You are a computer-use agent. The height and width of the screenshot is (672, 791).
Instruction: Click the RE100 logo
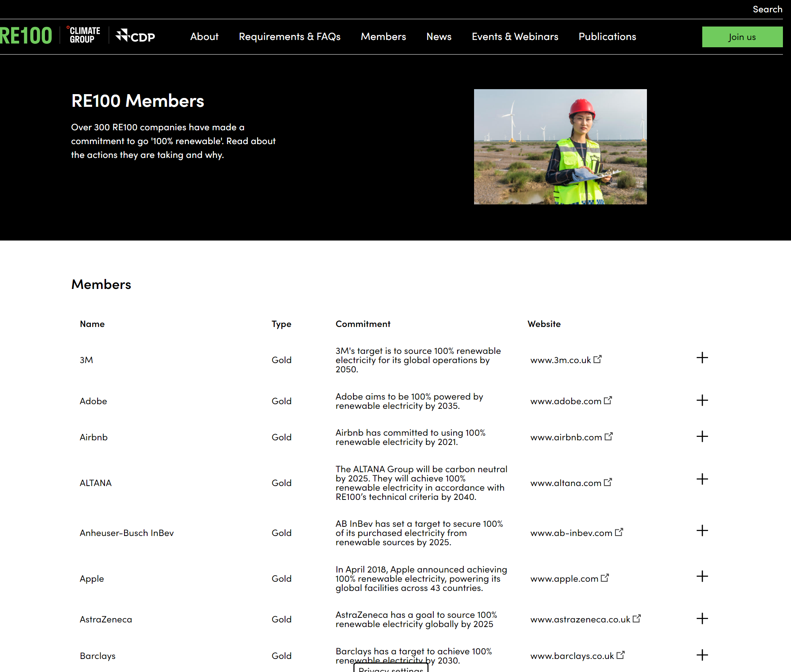point(26,36)
